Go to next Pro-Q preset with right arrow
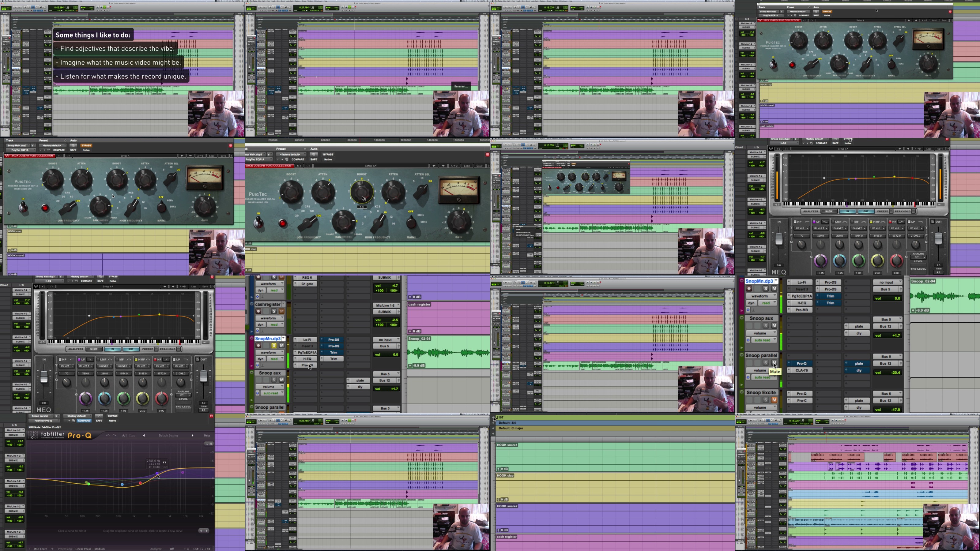 pos(193,435)
